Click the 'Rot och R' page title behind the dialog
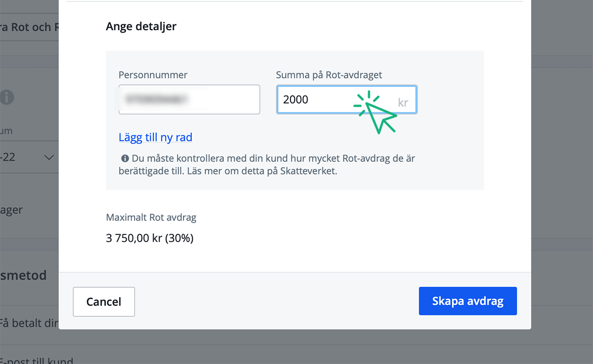 click(29, 27)
